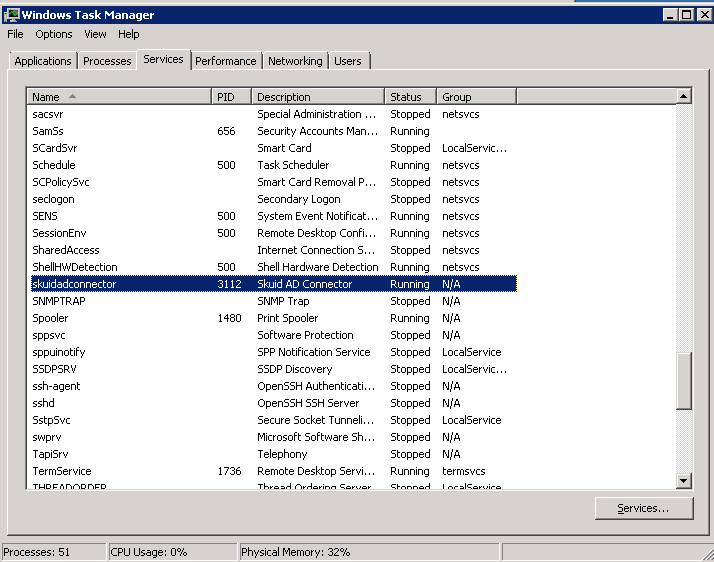This screenshot has height=562, width=714.
Task: Click PID 1736 of TermService
Action: (x=230, y=471)
